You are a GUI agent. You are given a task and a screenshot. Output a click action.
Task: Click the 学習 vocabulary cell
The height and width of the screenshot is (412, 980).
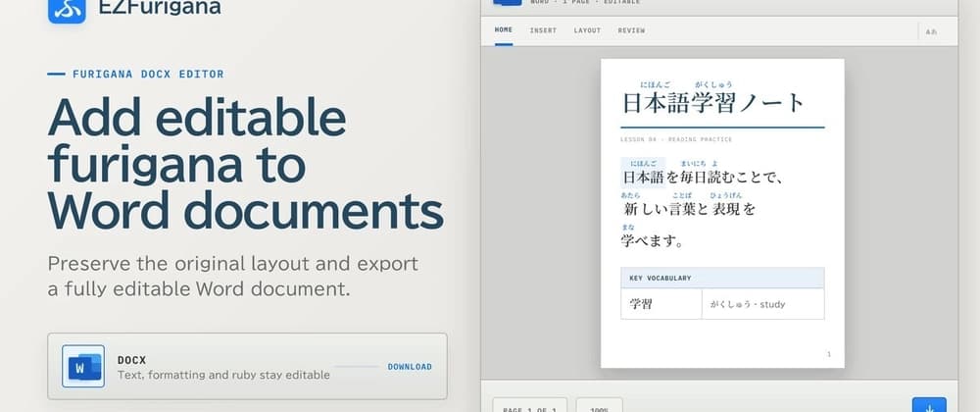point(661,304)
